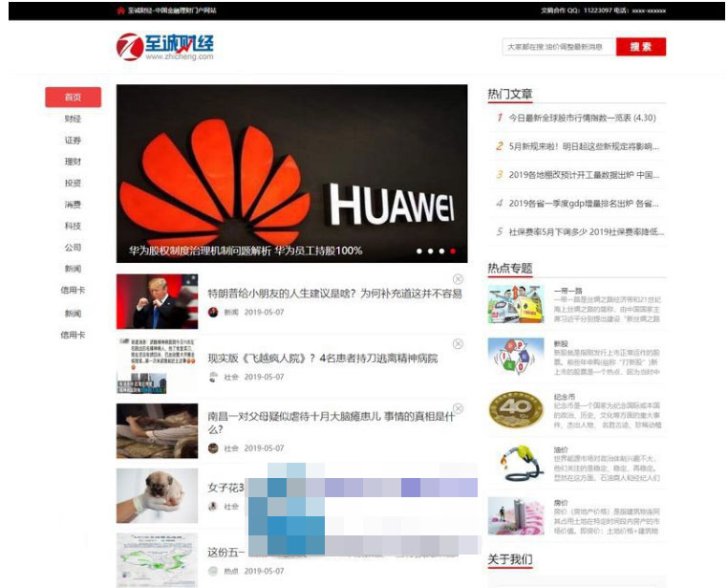Image resolution: width=728 pixels, height=588 pixels.
Task: Click the 一带一路 topic image
Action: (515, 304)
